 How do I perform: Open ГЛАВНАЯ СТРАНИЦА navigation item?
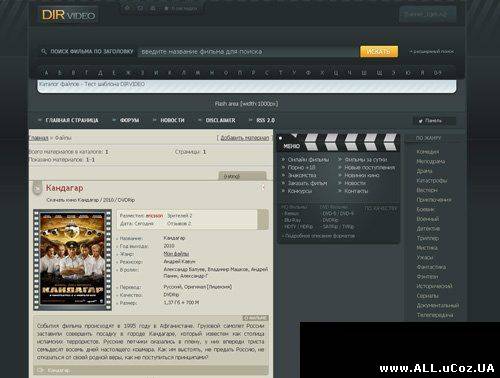[x=72, y=120]
